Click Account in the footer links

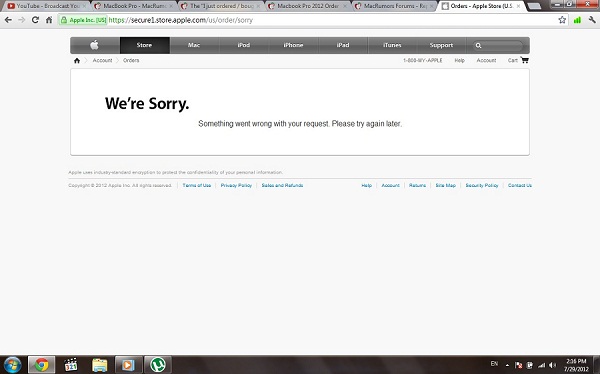[390, 185]
